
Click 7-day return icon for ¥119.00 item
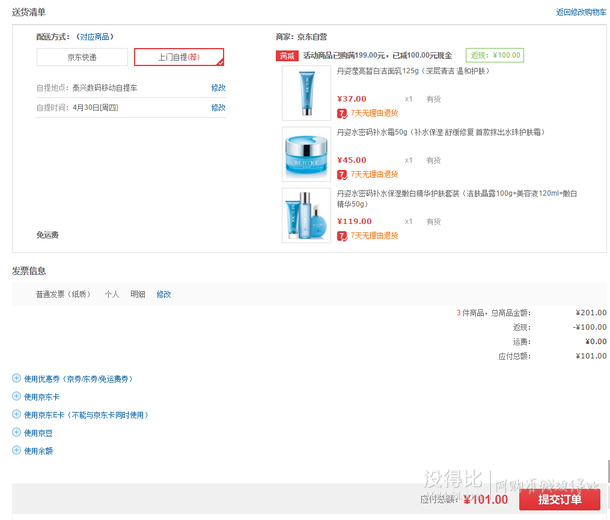342,236
